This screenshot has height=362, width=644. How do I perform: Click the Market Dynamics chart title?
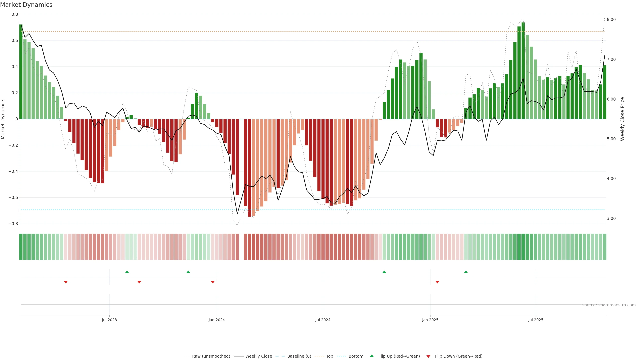26,5
